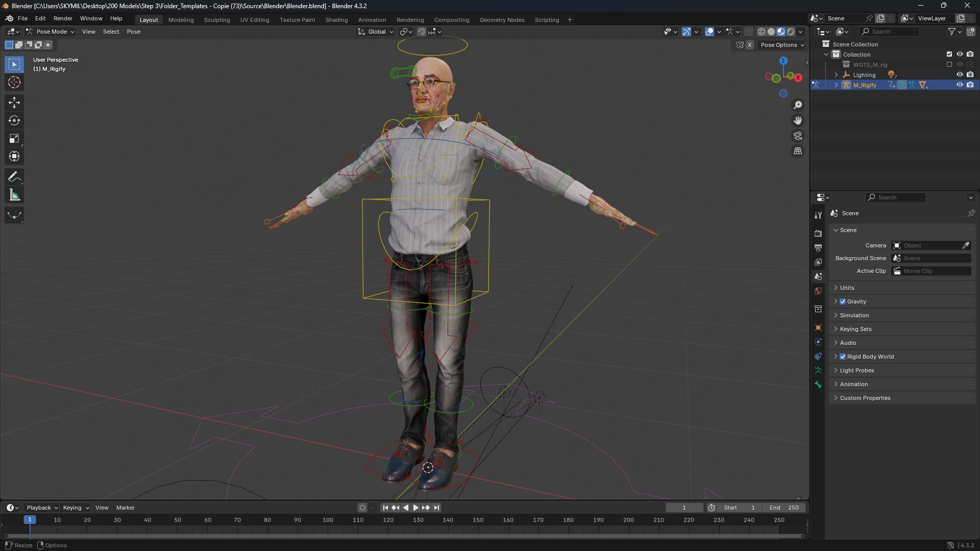
Task: Click the Marker menu in timeline
Action: [x=126, y=508]
